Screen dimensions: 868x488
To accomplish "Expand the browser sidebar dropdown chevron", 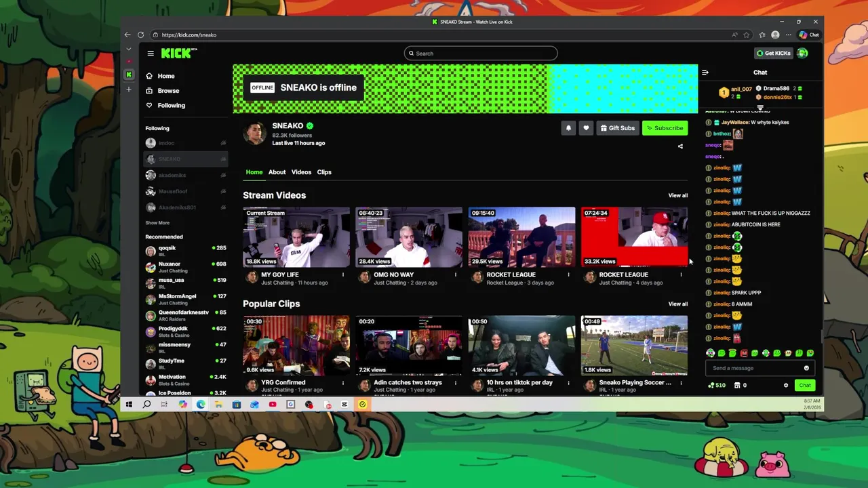I will (x=129, y=49).
